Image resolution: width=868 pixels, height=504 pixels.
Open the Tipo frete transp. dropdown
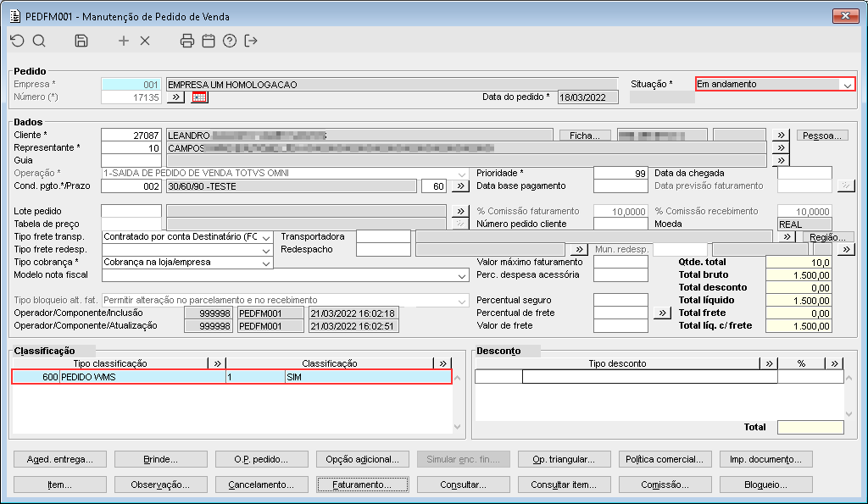pos(265,237)
